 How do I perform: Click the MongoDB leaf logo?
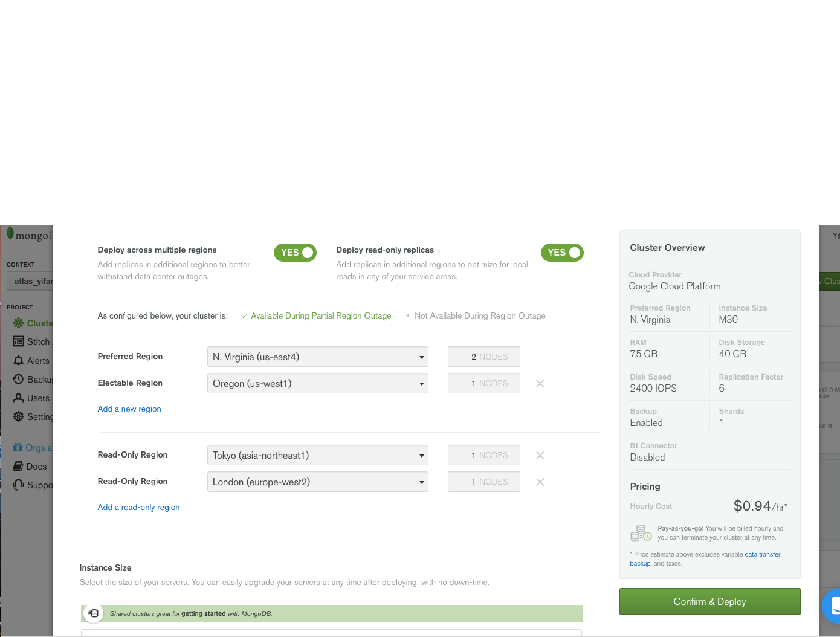coord(10,233)
